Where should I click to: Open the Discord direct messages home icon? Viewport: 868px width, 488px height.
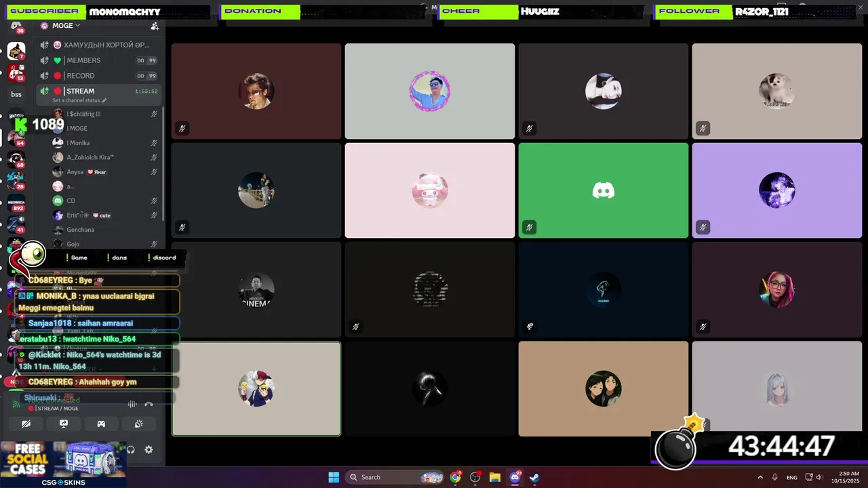[16, 27]
